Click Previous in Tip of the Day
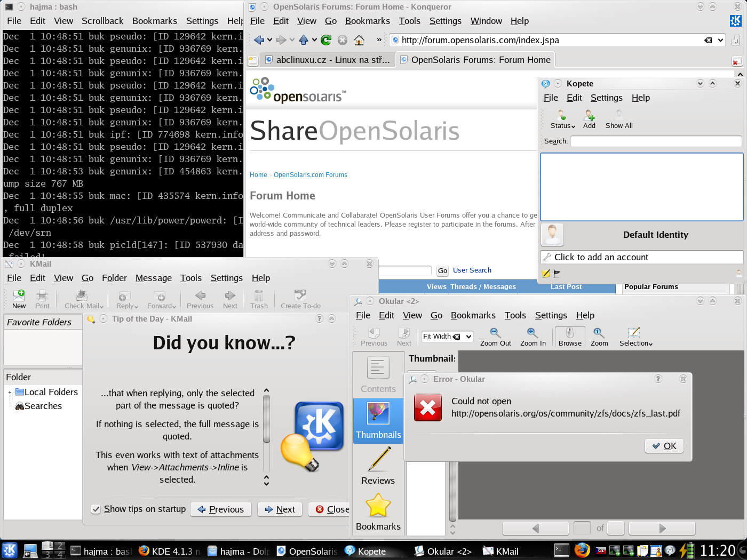Screen dimensions: 747x560 221,509
